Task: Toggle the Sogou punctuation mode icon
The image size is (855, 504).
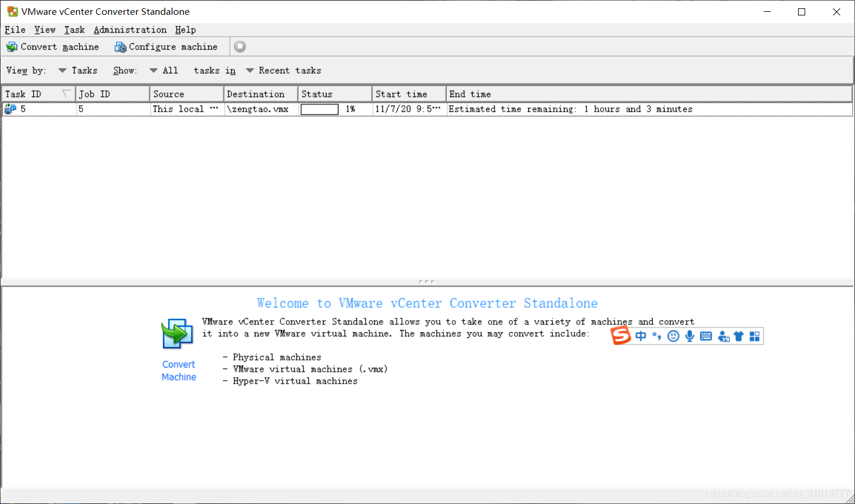Action: tap(657, 336)
